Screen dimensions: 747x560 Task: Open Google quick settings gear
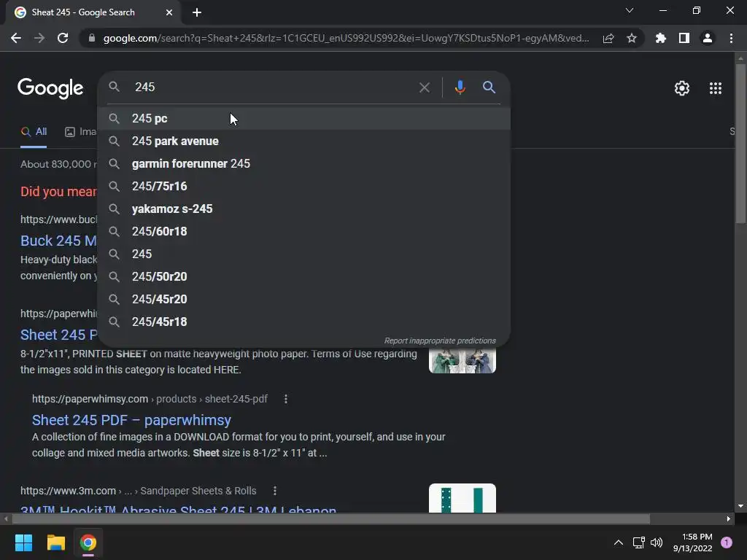pyautogui.click(x=682, y=88)
